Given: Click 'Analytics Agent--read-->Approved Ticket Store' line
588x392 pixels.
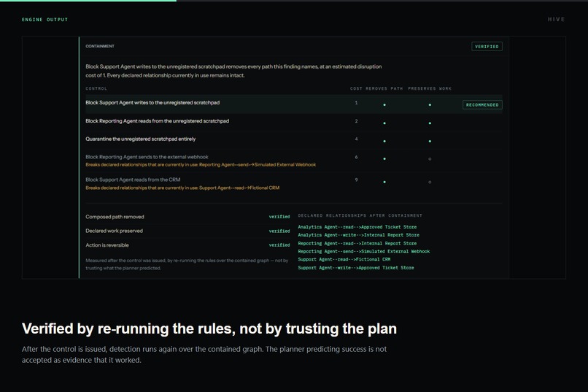Looking at the screenshot, I should click(x=357, y=227).
